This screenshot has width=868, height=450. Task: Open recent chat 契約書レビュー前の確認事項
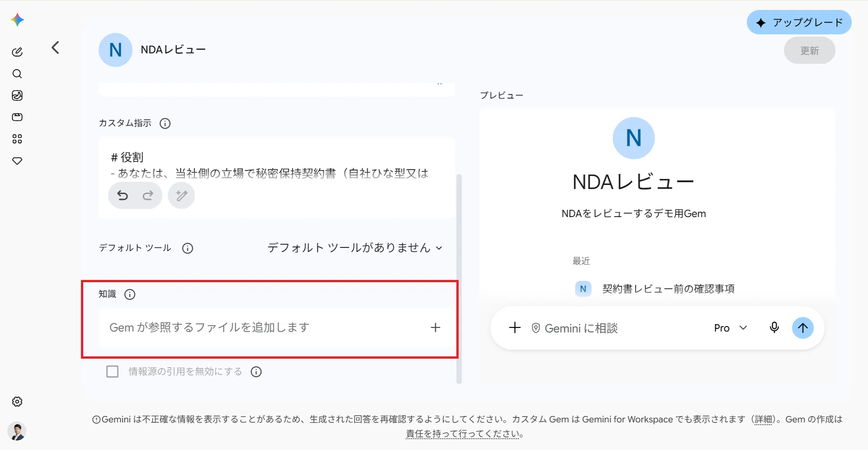coord(655,289)
